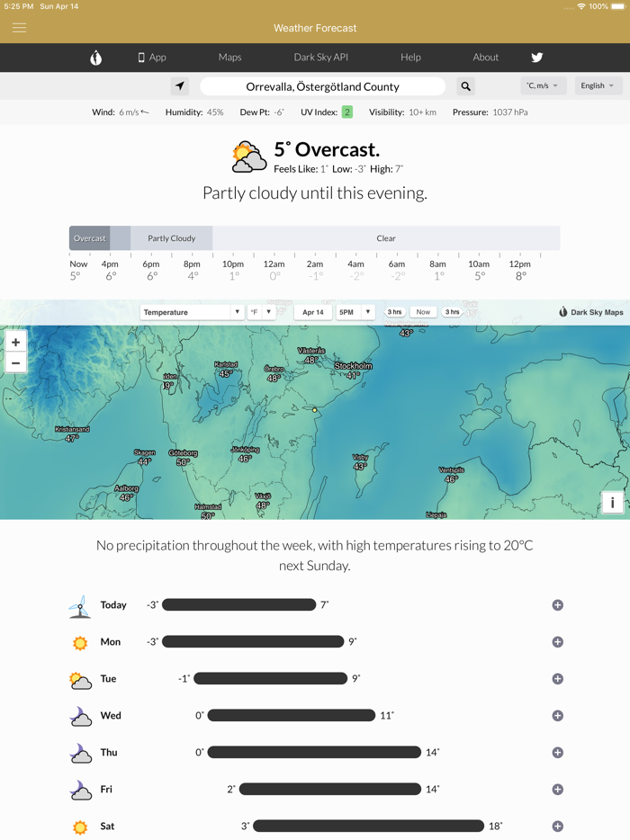This screenshot has width=630, height=840.
Task: Click the 'Partly cloudy until this evening' summary
Action: click(315, 192)
